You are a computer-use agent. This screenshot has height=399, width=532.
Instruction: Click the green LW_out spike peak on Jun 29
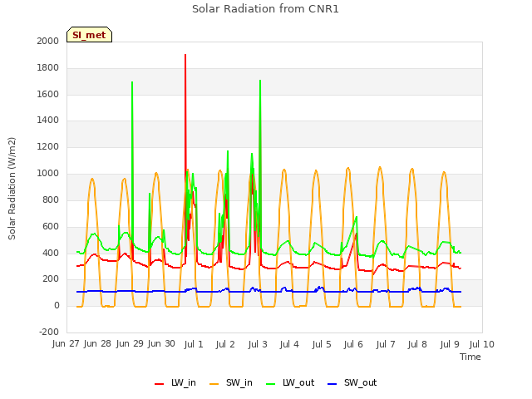click(132, 82)
